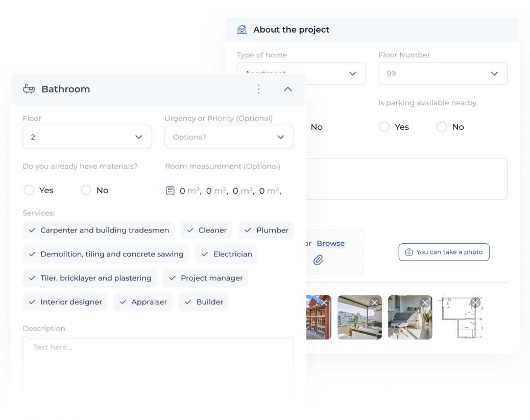The width and height of the screenshot is (530, 420).
Task: Open the red building thumbnail
Action: (319, 317)
